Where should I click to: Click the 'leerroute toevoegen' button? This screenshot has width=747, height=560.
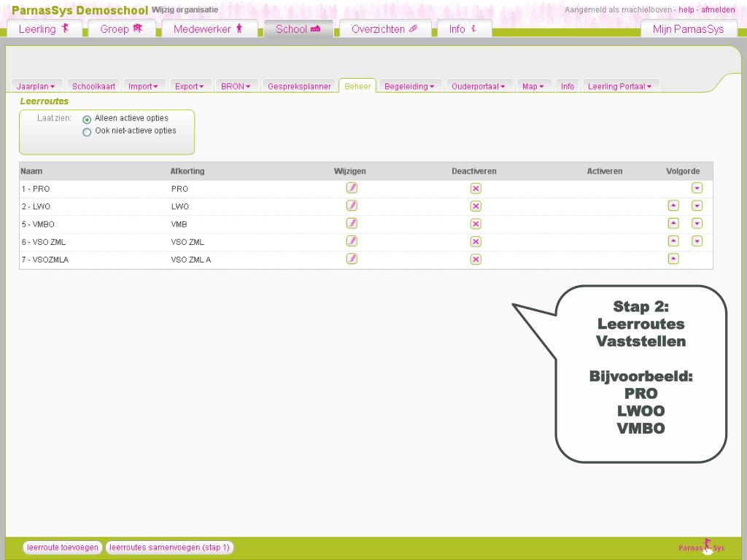tap(63, 547)
